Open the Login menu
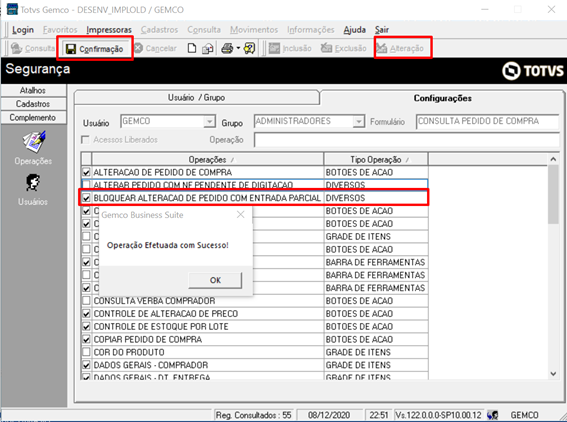 (x=23, y=30)
